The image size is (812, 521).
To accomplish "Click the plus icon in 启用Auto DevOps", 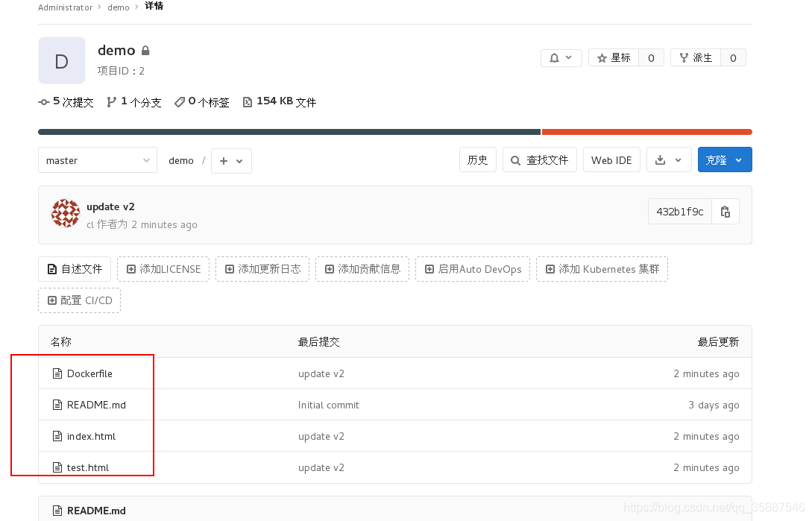I will coord(429,269).
